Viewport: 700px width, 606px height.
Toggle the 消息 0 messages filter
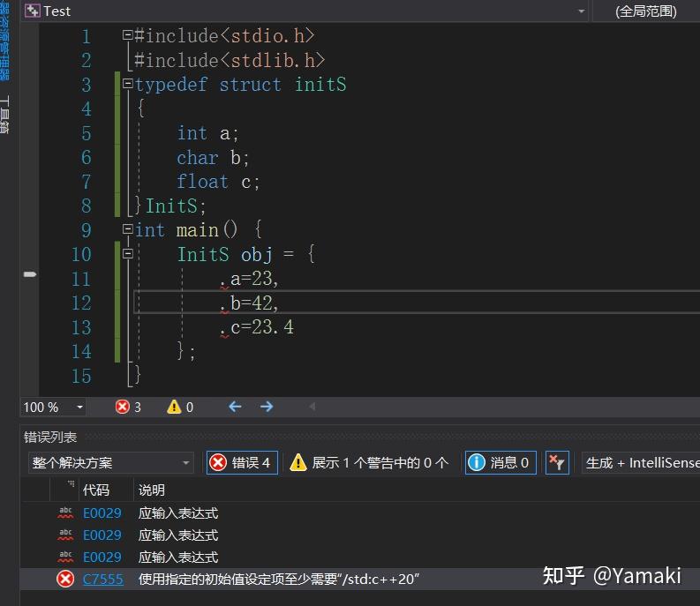pos(501,463)
